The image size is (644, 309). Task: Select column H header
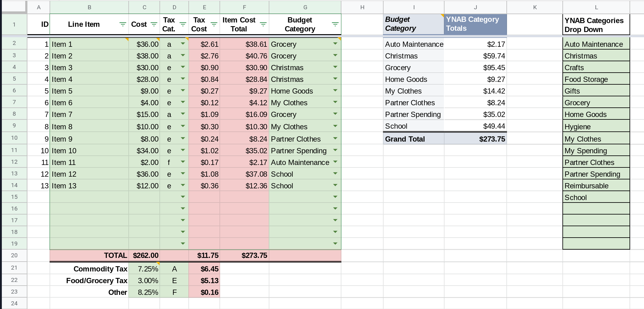362,7
